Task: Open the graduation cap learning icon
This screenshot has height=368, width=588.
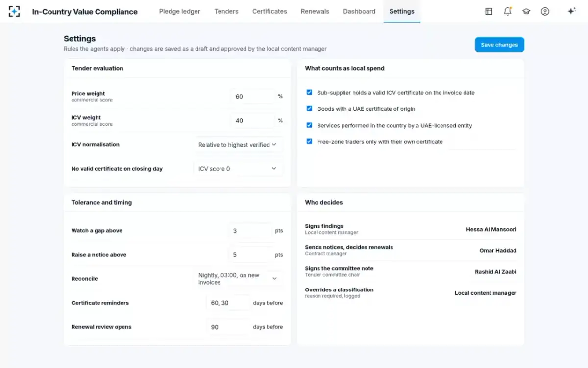Action: point(526,11)
